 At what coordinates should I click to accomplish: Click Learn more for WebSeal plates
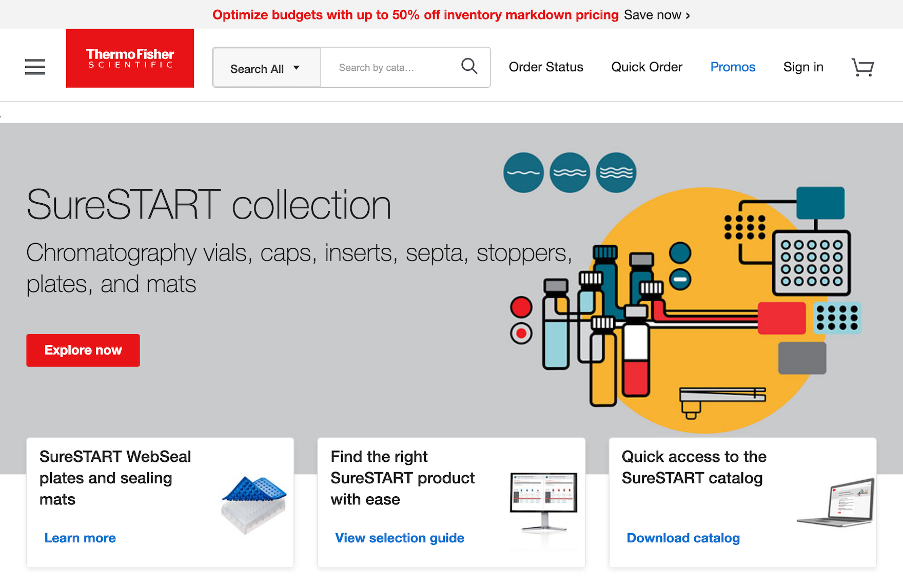click(80, 538)
